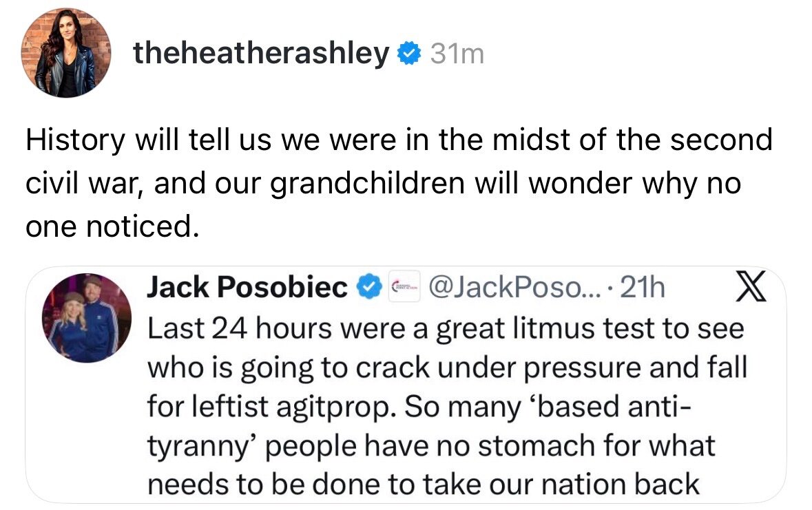Click the 31m post timestamp

457,54
